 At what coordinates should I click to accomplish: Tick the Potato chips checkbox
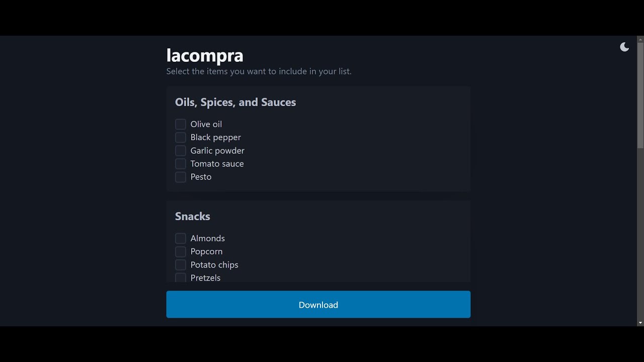pos(180,264)
